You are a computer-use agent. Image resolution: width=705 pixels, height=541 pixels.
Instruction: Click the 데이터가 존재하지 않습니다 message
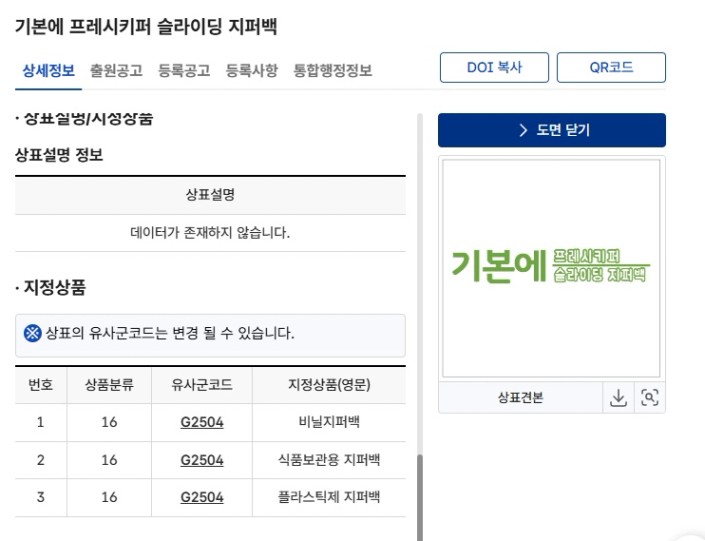click(210, 233)
